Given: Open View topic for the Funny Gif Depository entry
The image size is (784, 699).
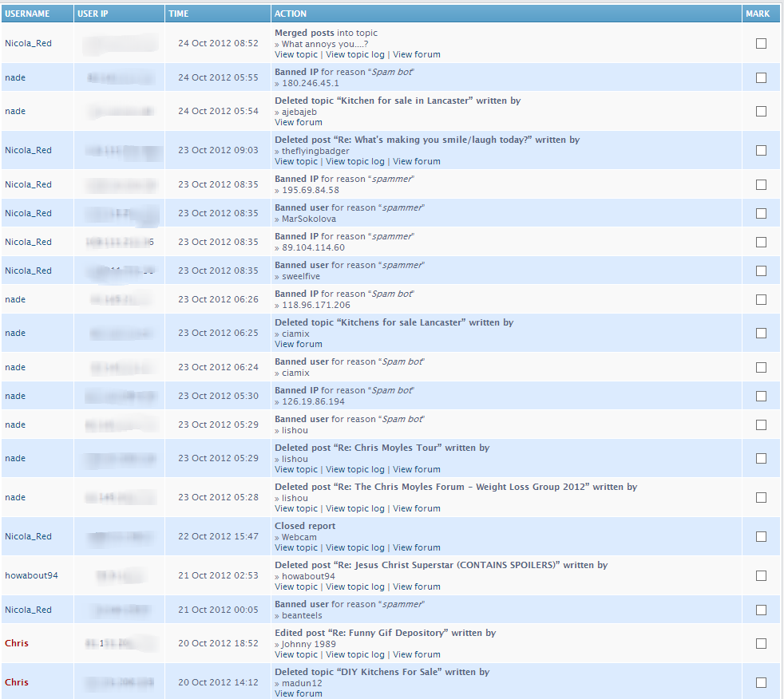Looking at the screenshot, I should tap(296, 655).
